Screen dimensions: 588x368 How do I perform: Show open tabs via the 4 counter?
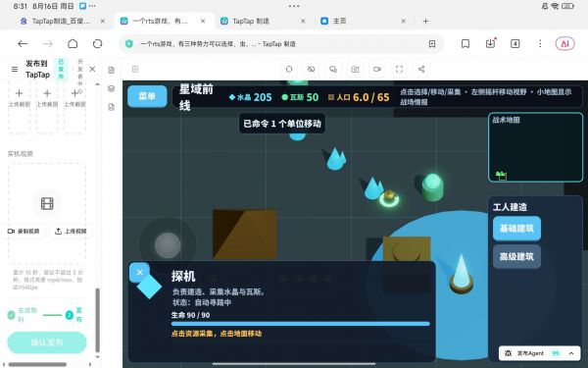click(x=515, y=44)
